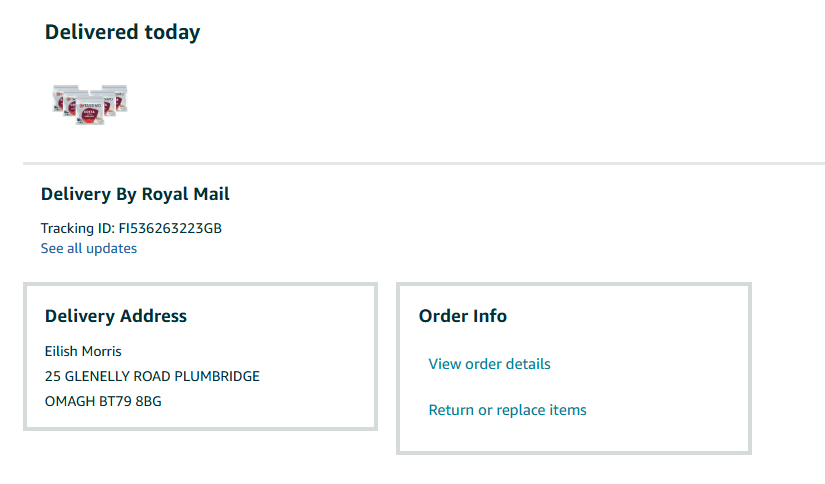Image resolution: width=825 pixels, height=484 pixels.
Task: Click the Tracking ID label
Action: (77, 228)
